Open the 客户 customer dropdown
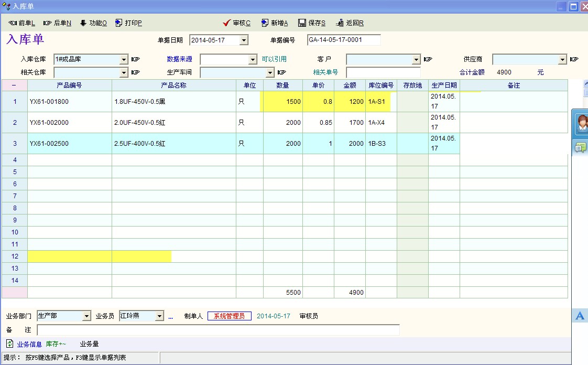 [416, 60]
